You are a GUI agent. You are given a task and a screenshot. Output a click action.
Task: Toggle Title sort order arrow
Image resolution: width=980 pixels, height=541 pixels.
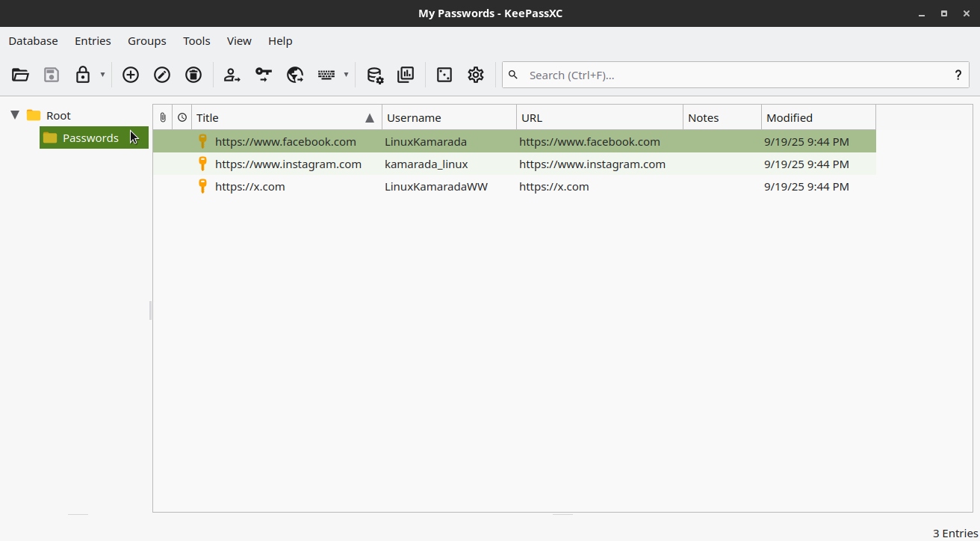click(370, 118)
